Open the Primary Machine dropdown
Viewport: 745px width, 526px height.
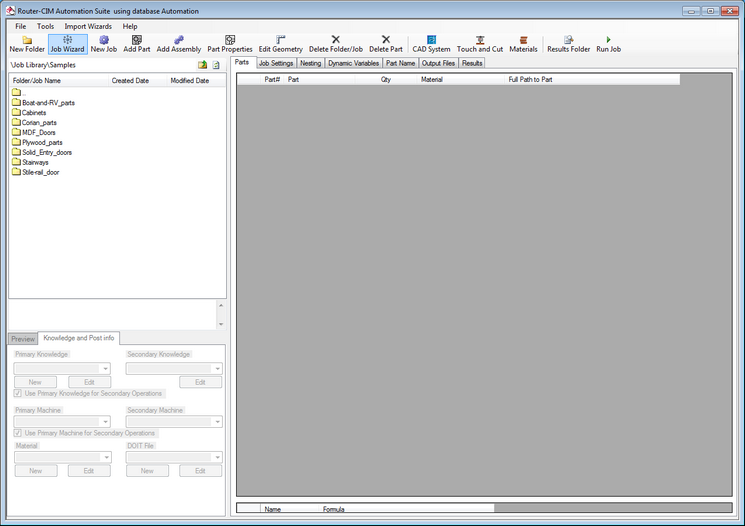[x=105, y=422]
